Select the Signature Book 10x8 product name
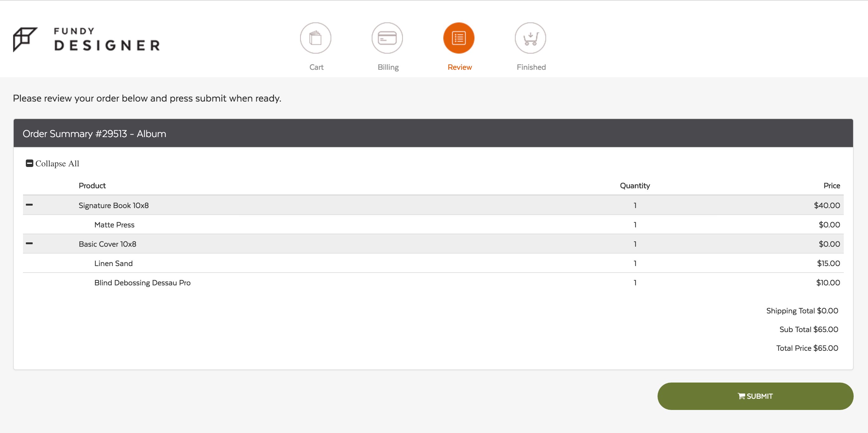This screenshot has height=433, width=868. [x=114, y=205]
